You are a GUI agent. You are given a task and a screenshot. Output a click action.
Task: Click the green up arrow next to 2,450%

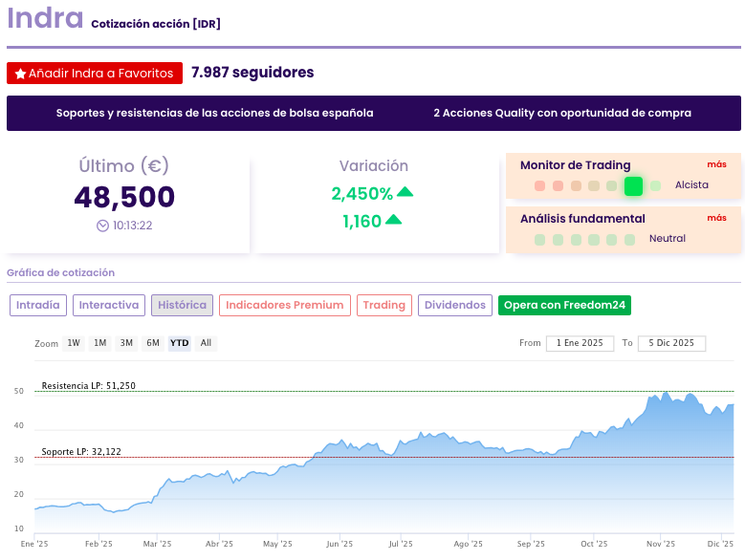click(x=405, y=192)
